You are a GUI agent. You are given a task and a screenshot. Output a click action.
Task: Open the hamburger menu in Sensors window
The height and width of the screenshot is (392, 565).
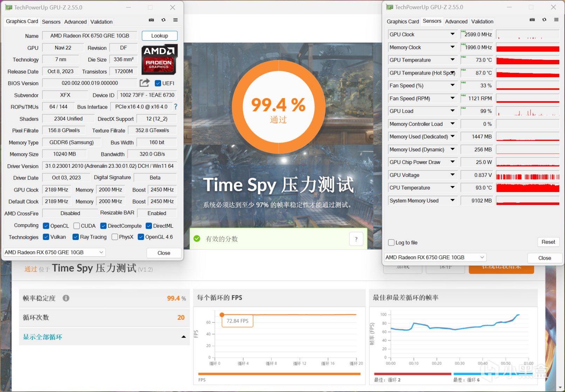tap(556, 20)
